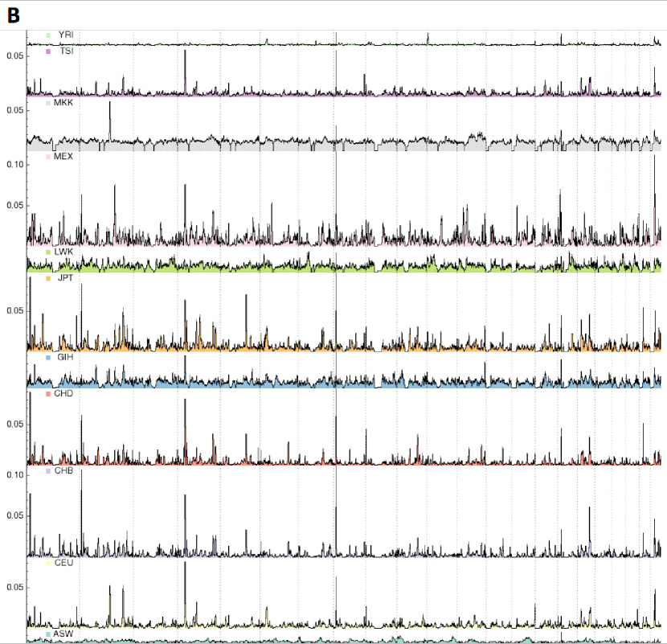
Task: Select the CEU population label
Action: (63, 563)
